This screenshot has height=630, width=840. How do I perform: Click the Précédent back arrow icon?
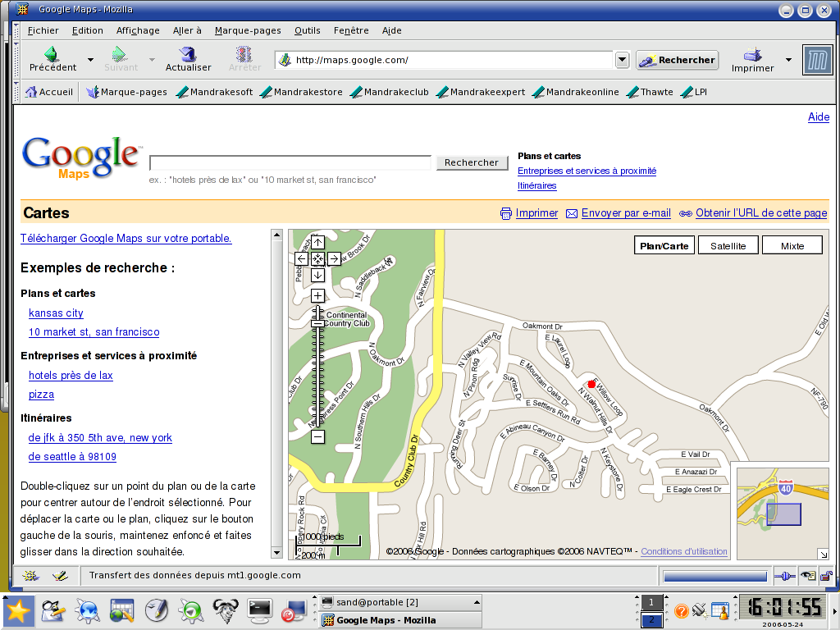pos(52,53)
